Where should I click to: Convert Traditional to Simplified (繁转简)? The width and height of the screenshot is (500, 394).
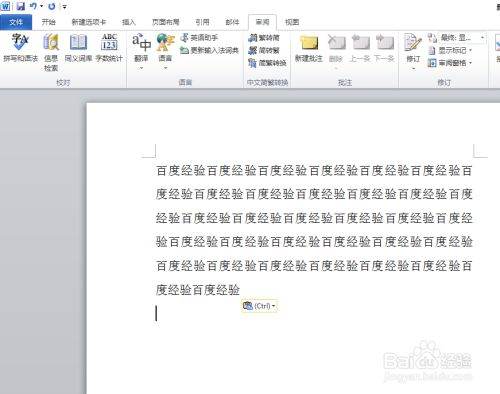point(264,38)
